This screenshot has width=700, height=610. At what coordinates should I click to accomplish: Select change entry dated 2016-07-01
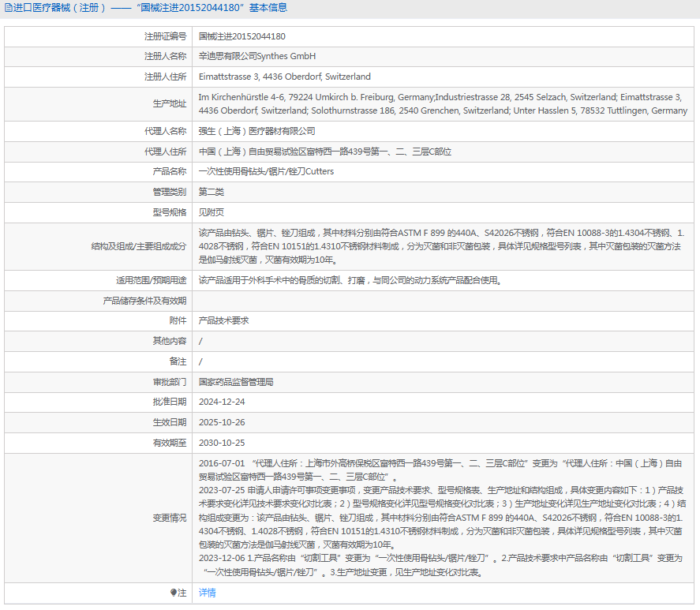[440, 470]
